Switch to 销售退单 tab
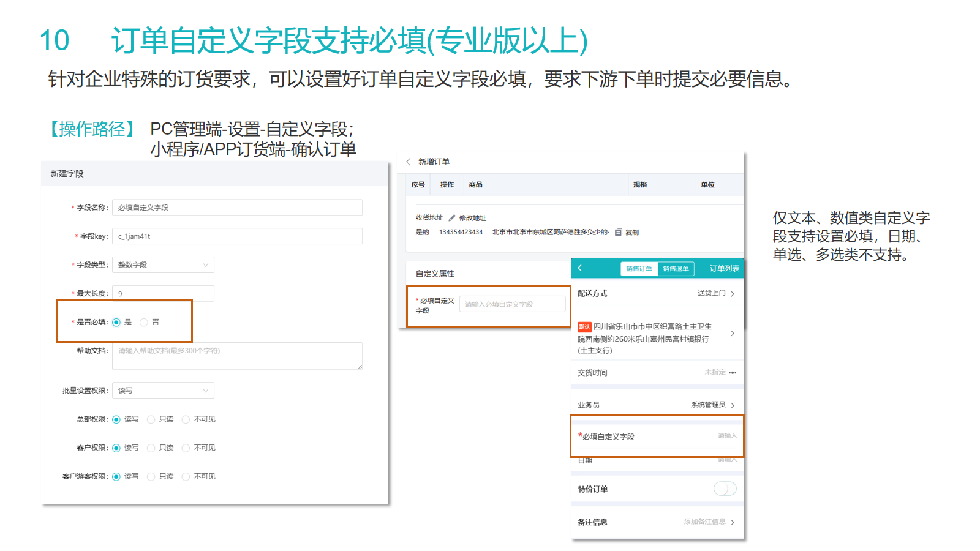The height and width of the screenshot is (551, 980). point(676,269)
